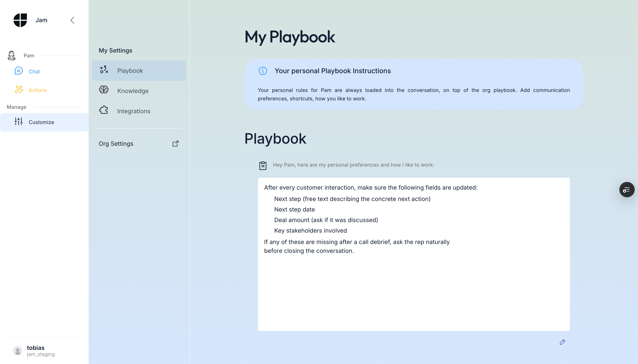Click inside the playbook text editor
Image resolution: width=638 pixels, height=364 pixels.
coord(414,254)
